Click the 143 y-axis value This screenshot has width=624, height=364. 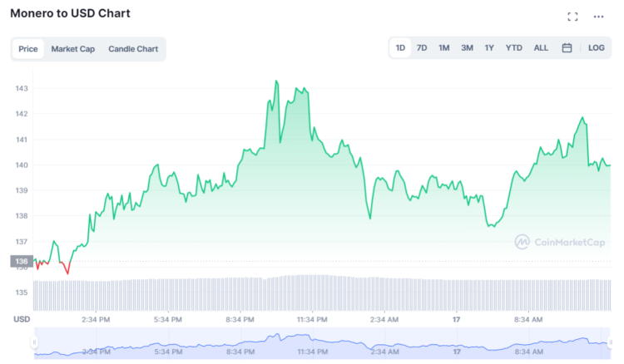(x=22, y=88)
